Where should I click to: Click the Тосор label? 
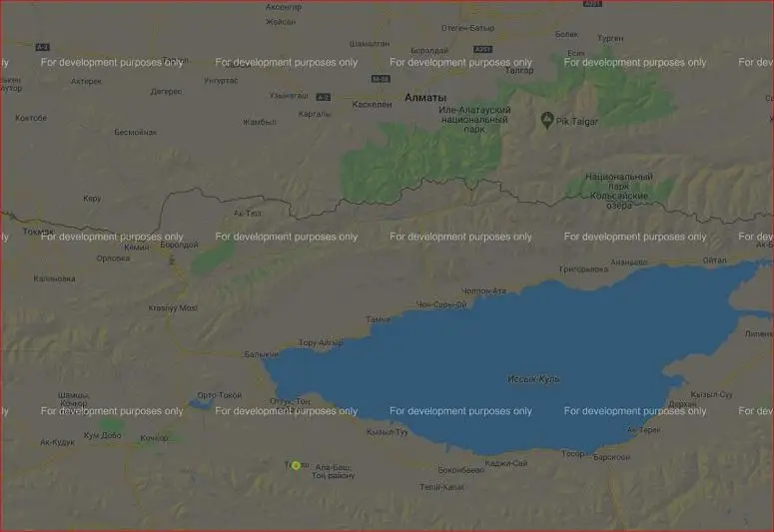click(572, 453)
